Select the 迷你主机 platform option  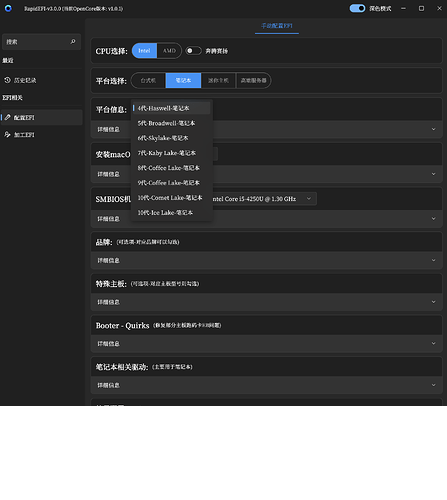[x=218, y=80]
